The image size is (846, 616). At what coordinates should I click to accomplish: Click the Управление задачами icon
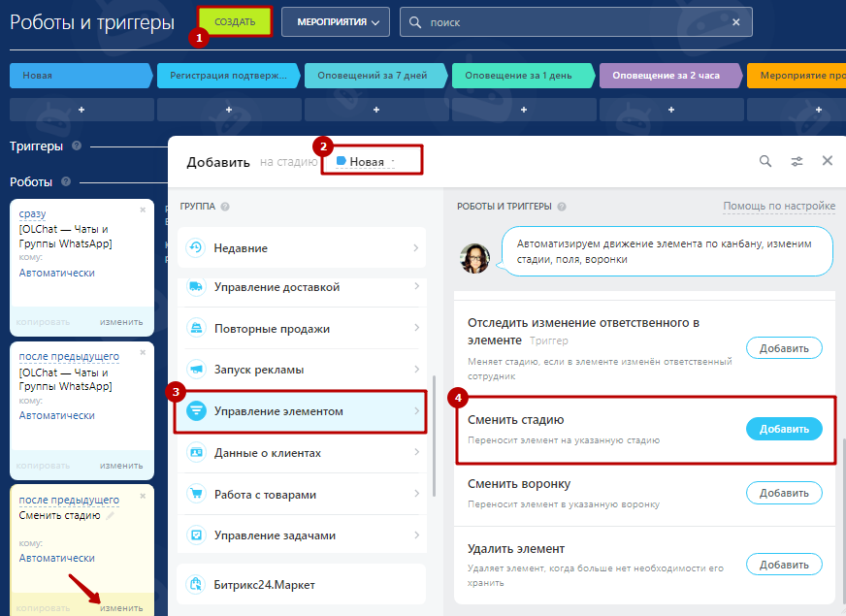click(x=196, y=535)
